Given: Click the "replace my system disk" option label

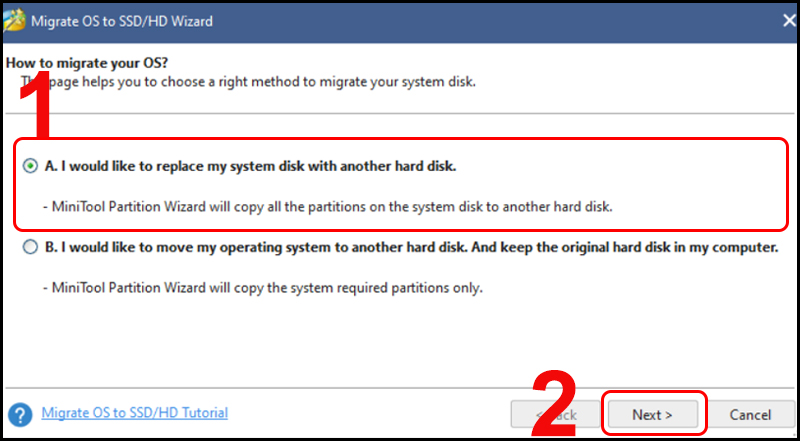Looking at the screenshot, I should pyautogui.click(x=251, y=166).
